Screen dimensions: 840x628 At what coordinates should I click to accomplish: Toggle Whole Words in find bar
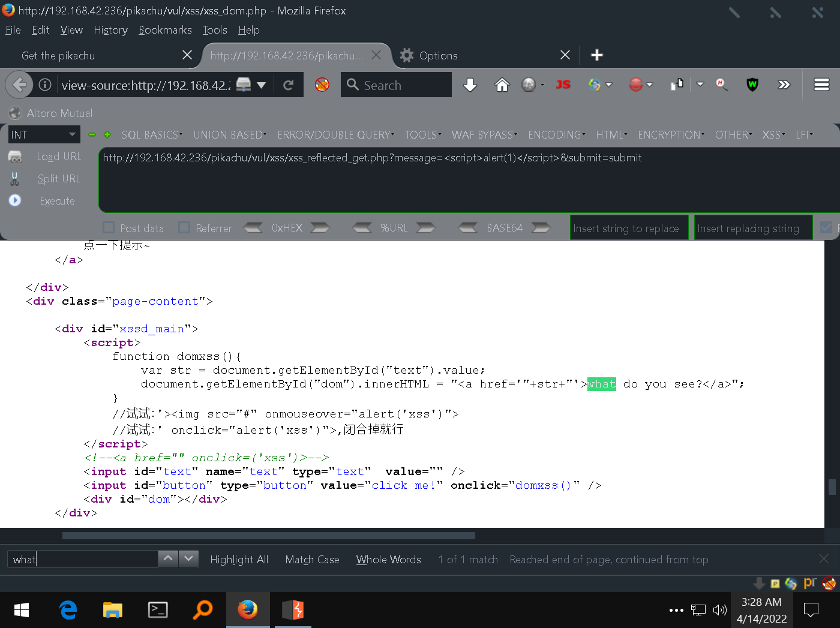388,560
